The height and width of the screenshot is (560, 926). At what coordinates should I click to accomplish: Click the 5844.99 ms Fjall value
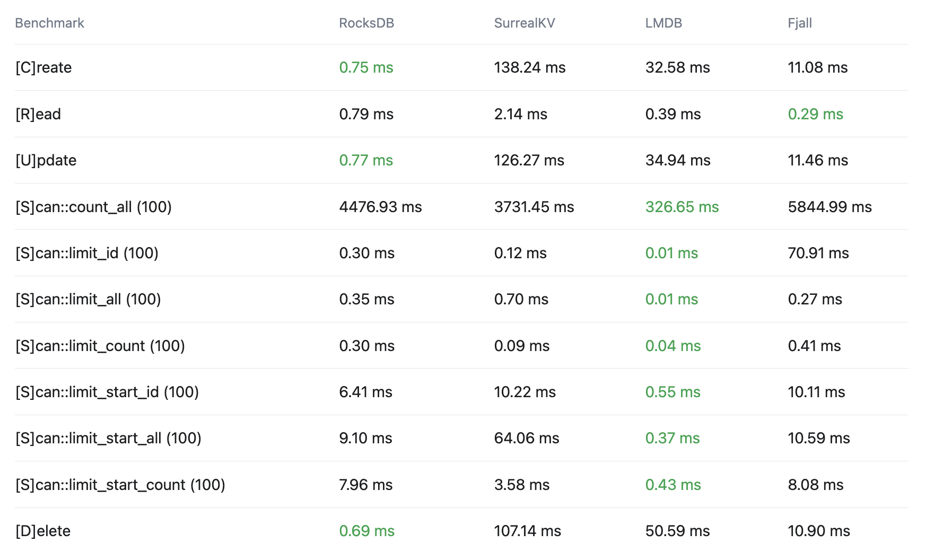click(x=830, y=207)
